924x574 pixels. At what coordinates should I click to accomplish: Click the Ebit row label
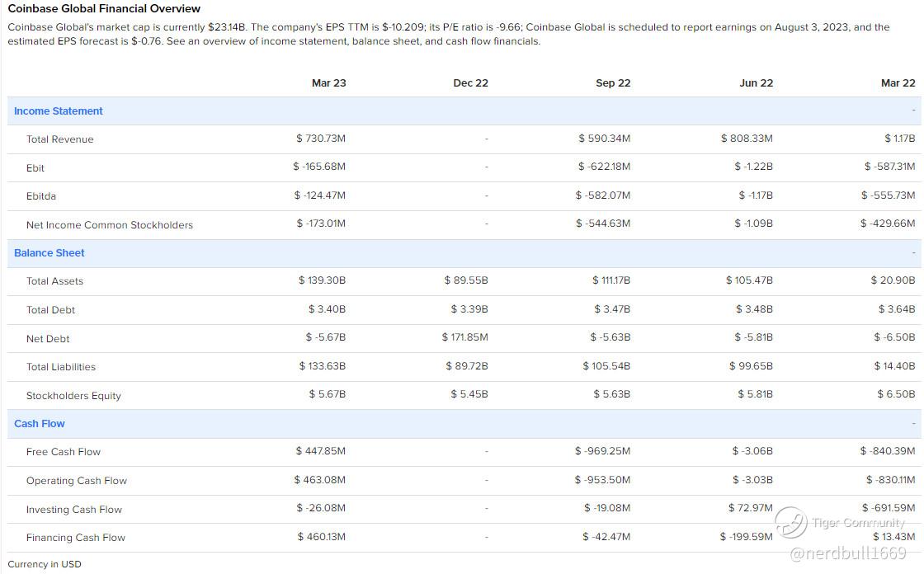(x=35, y=168)
